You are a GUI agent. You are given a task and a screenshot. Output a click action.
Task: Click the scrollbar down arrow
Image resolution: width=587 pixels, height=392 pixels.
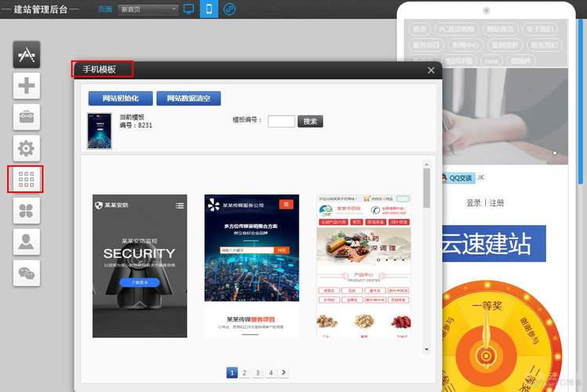coord(426,350)
